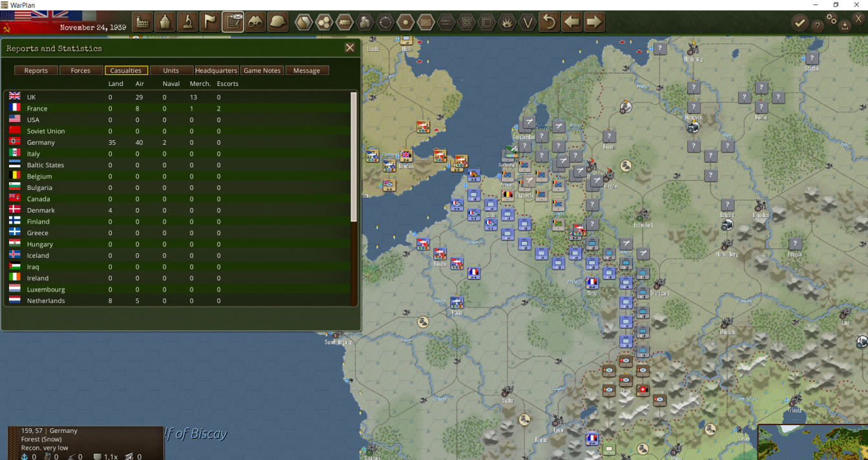Toggle the four-squares unit overlay hexagon

[x=466, y=23]
